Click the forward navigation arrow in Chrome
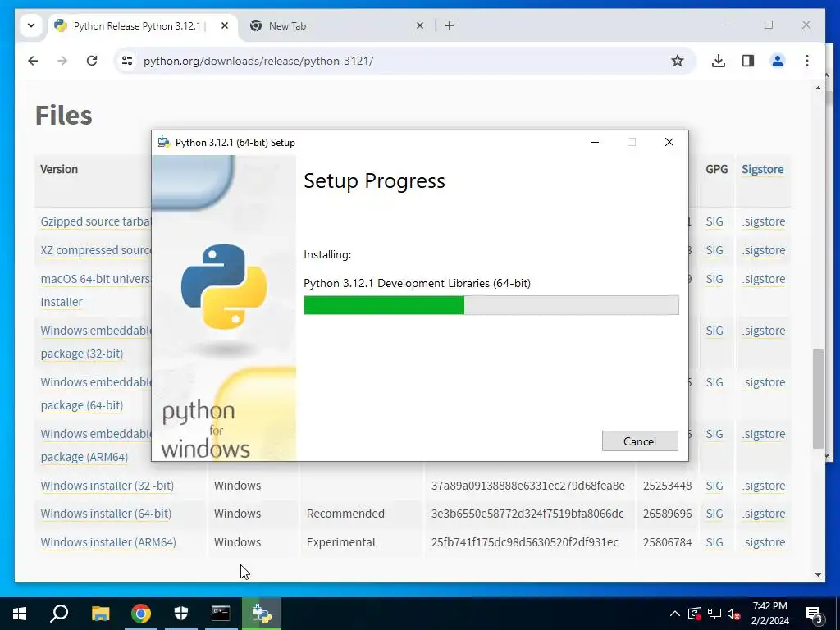840x630 pixels. 62,61
